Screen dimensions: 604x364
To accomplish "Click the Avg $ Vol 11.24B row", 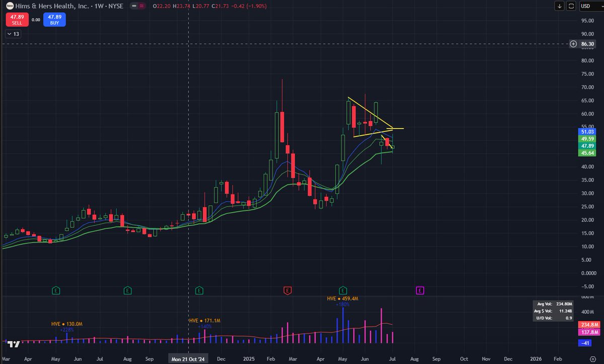I will point(554,311).
